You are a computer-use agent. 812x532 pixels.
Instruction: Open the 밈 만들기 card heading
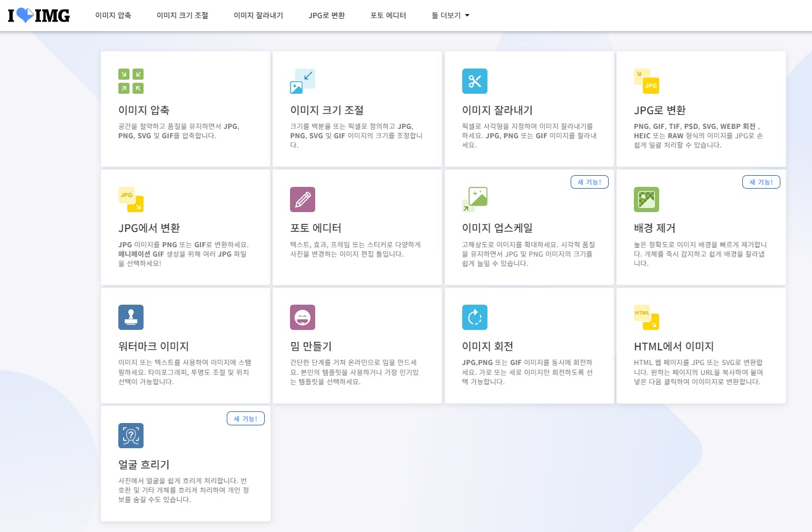pyautogui.click(x=311, y=346)
